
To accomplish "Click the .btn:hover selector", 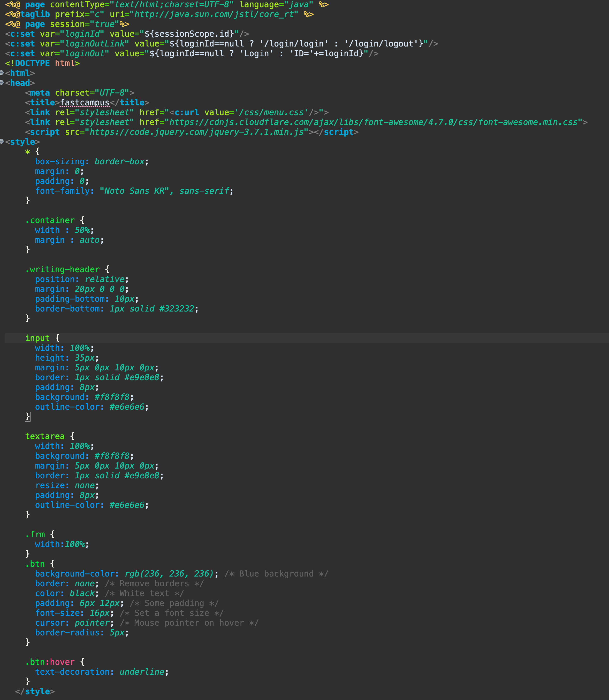I will (50, 662).
